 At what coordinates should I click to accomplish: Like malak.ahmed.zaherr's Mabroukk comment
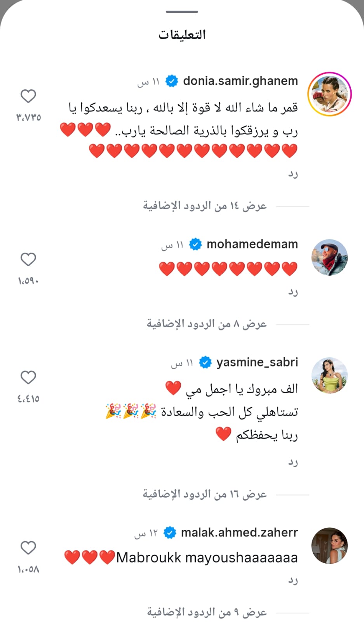pos(28,548)
